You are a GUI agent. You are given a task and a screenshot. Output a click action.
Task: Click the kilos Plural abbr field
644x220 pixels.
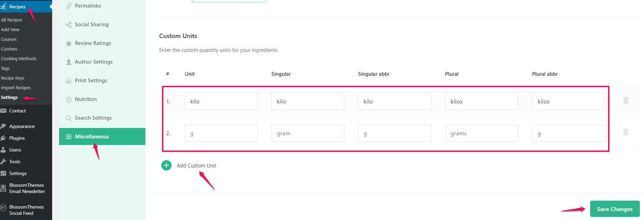coord(568,101)
